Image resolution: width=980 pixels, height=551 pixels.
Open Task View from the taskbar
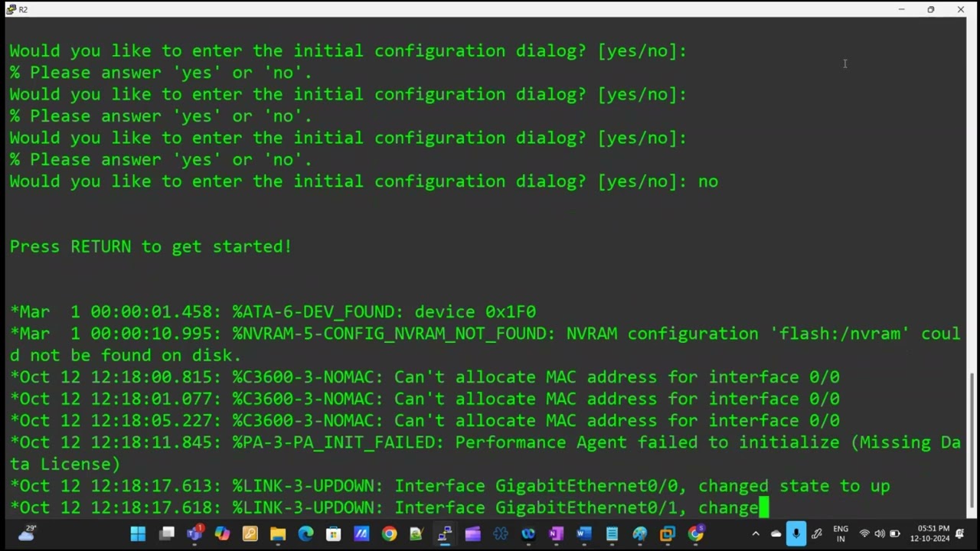point(166,534)
